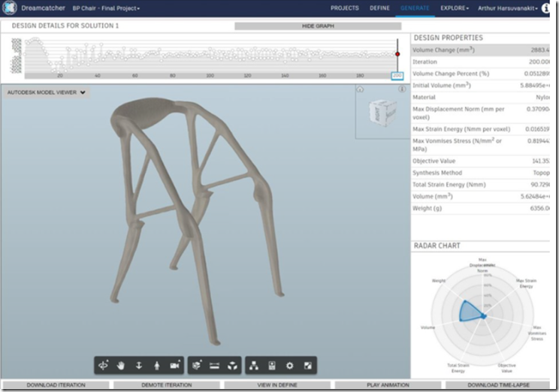Open the Arthur Harsuvanakit user dropdown
This screenshot has height=392, width=559.
click(508, 8)
